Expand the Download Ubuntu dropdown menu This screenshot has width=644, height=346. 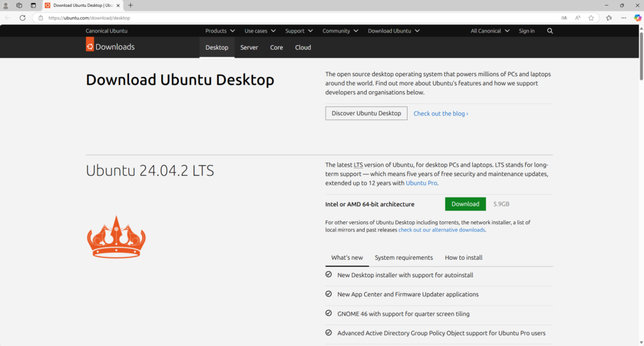tap(394, 31)
